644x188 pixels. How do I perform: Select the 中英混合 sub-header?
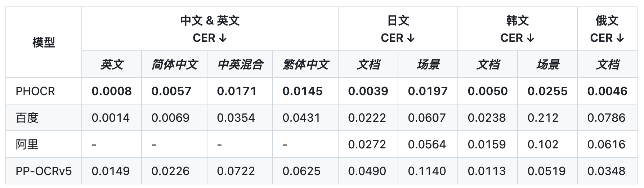240,64
